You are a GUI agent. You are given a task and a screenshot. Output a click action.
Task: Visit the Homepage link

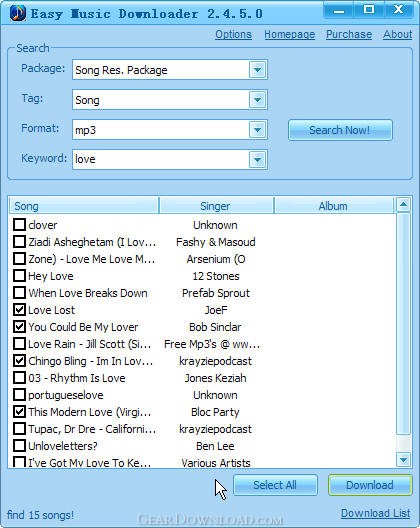289,34
